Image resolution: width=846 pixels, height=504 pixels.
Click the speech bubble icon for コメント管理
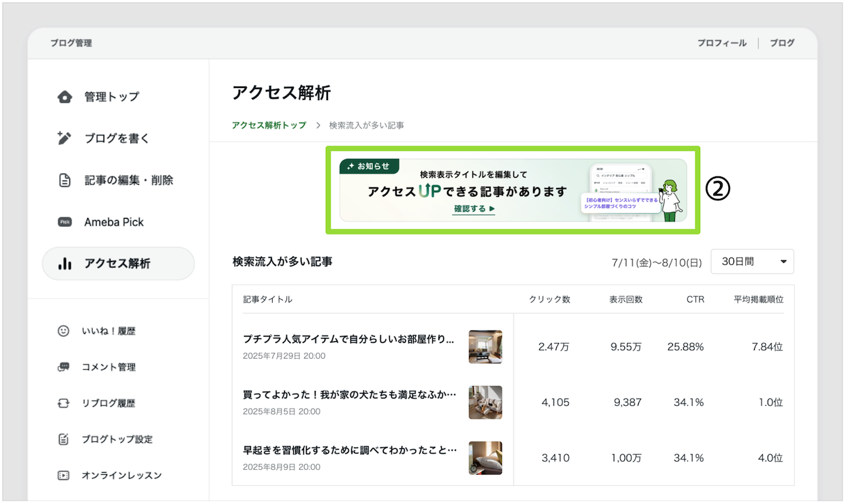click(63, 367)
